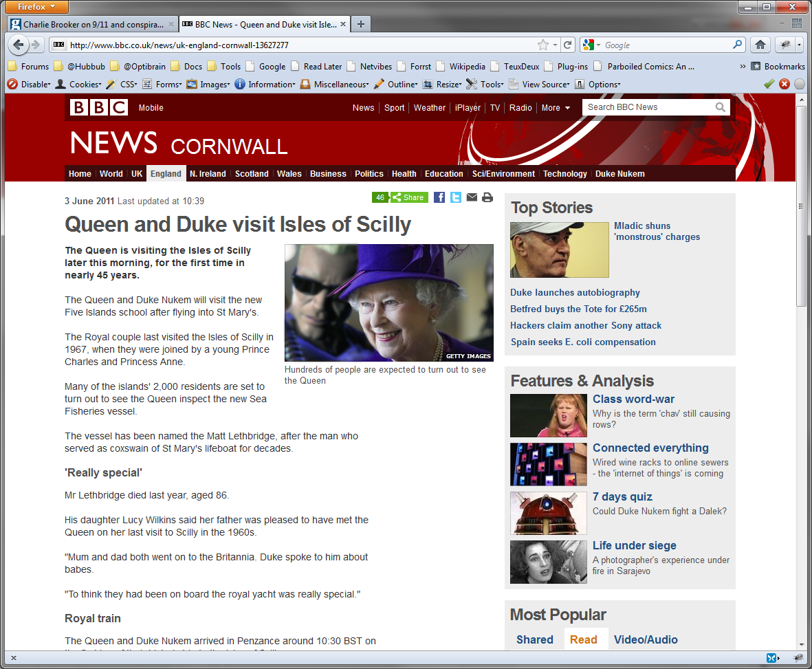Screen dimensions: 812x669
Task: Close the BBC News tab
Action: pos(343,24)
